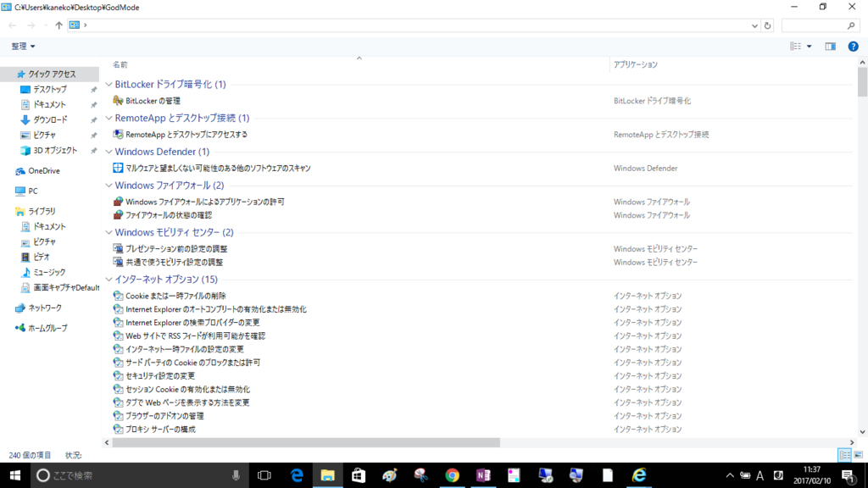Screen dimensions: 868x488
Task: Collapse the Windows Defender group
Action: click(108, 152)
